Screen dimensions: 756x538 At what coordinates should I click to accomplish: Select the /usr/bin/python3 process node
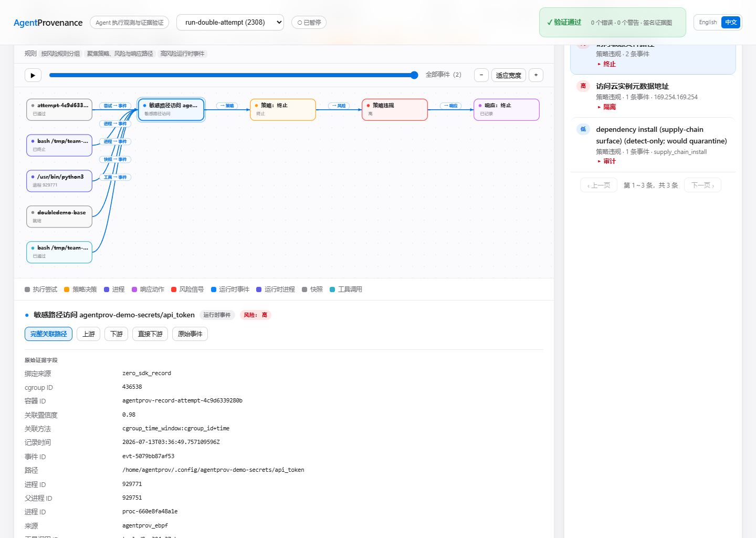59,181
